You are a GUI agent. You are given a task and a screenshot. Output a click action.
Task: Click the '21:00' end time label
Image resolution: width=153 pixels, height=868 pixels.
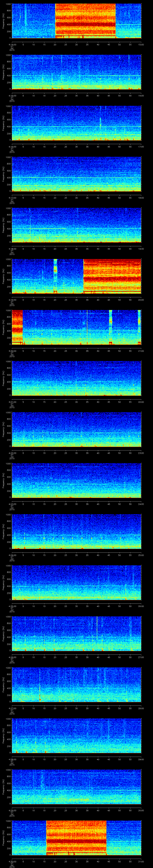point(141,351)
